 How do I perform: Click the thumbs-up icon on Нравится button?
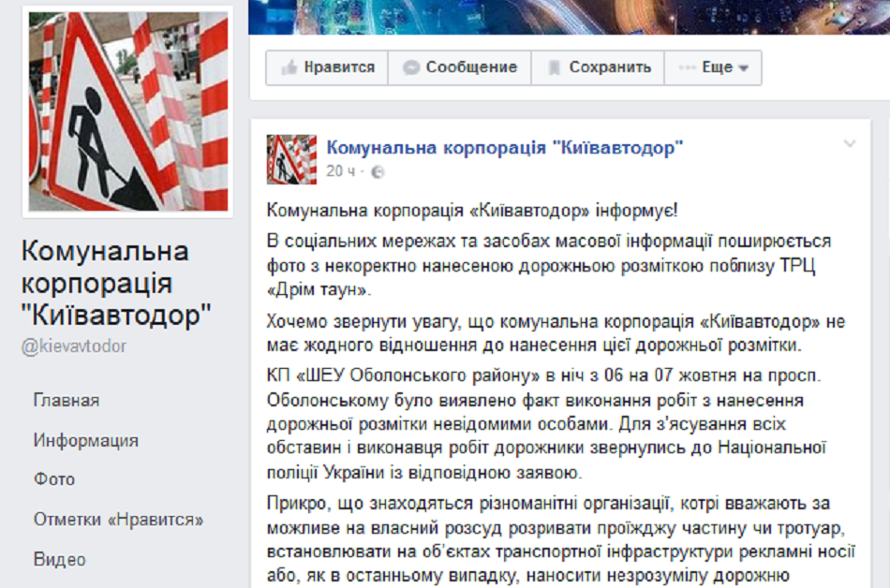click(289, 68)
